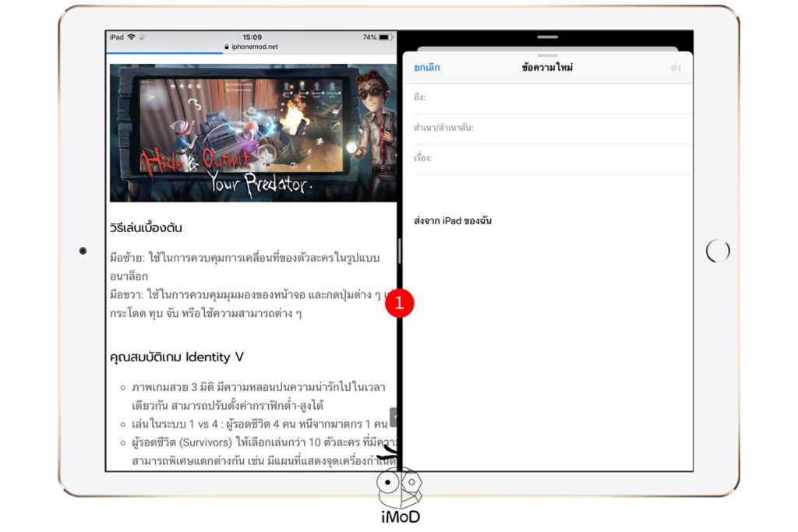Select the เรื่อง subject field
Image resolution: width=798 pixels, height=532 pixels.
click(x=546, y=158)
